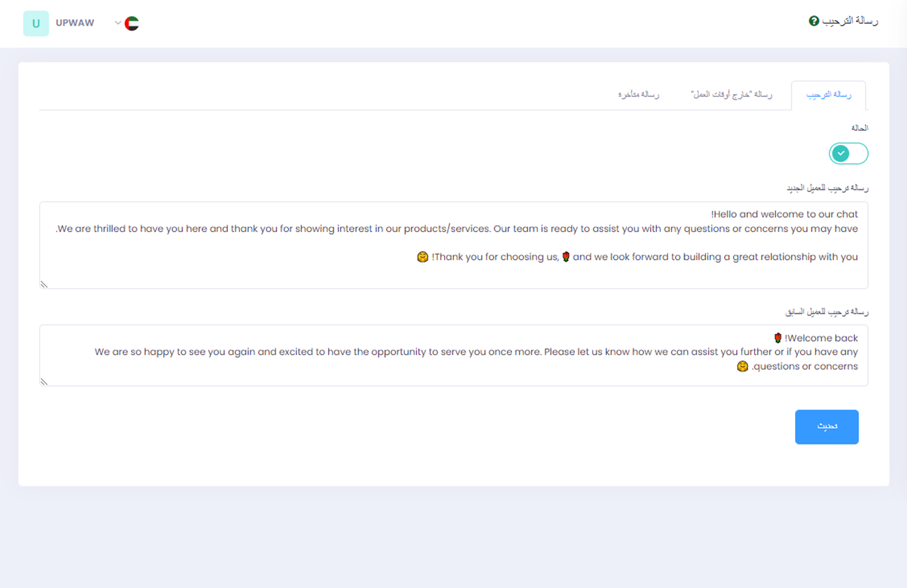Click the hugging emoji before 'Thank you for choosing'
Viewport: 907px width, 588px height.
[x=422, y=257]
